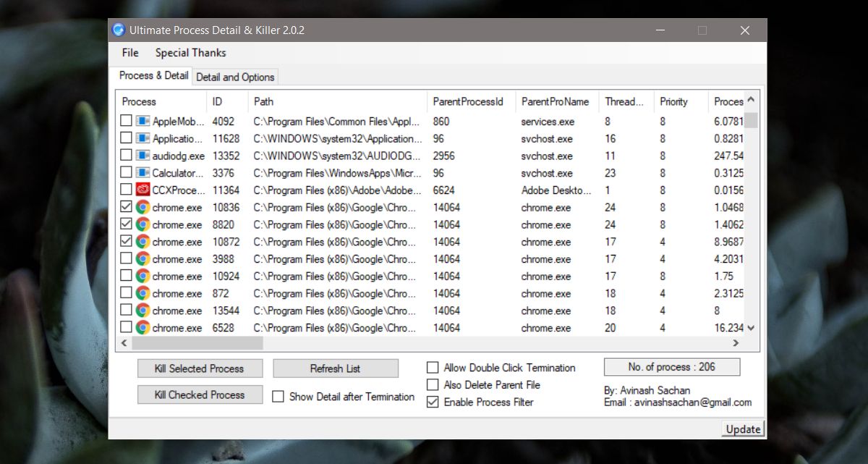
Task: Switch to Detail and Options tab
Action: tap(235, 77)
